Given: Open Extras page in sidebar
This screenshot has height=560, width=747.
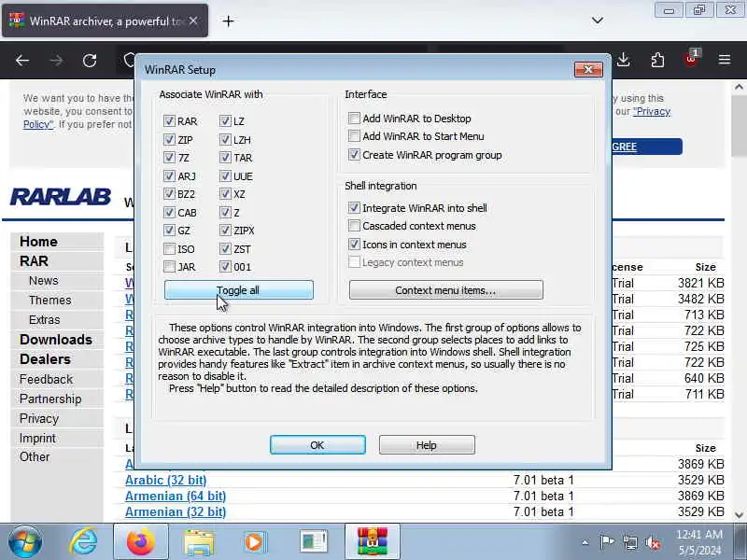Looking at the screenshot, I should 44,319.
